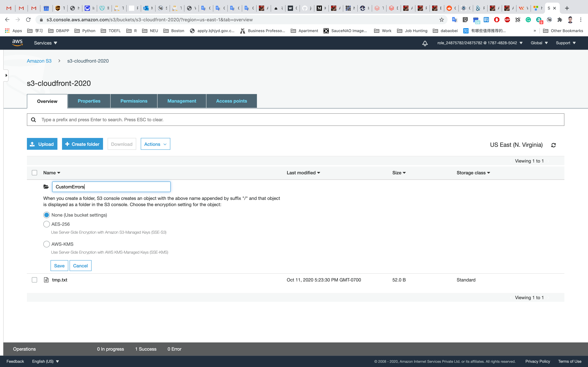Select the AES-256 encryption radio button
Screen dimensions: 588x367
pyautogui.click(x=46, y=224)
